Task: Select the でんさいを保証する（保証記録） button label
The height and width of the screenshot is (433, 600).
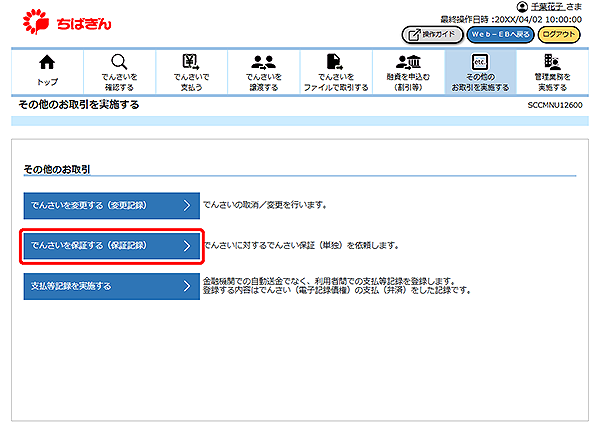Action: pyautogui.click(x=90, y=245)
